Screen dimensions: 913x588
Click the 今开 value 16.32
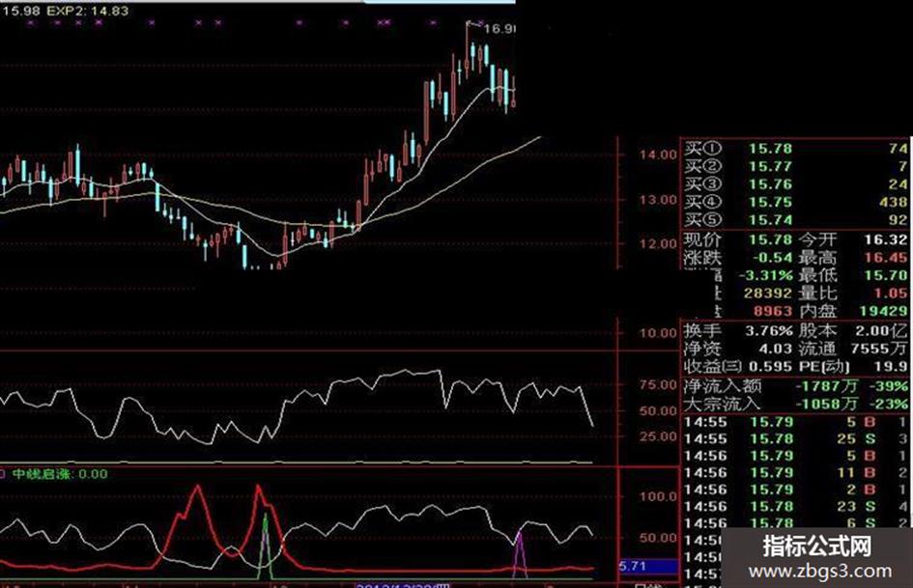click(x=885, y=239)
